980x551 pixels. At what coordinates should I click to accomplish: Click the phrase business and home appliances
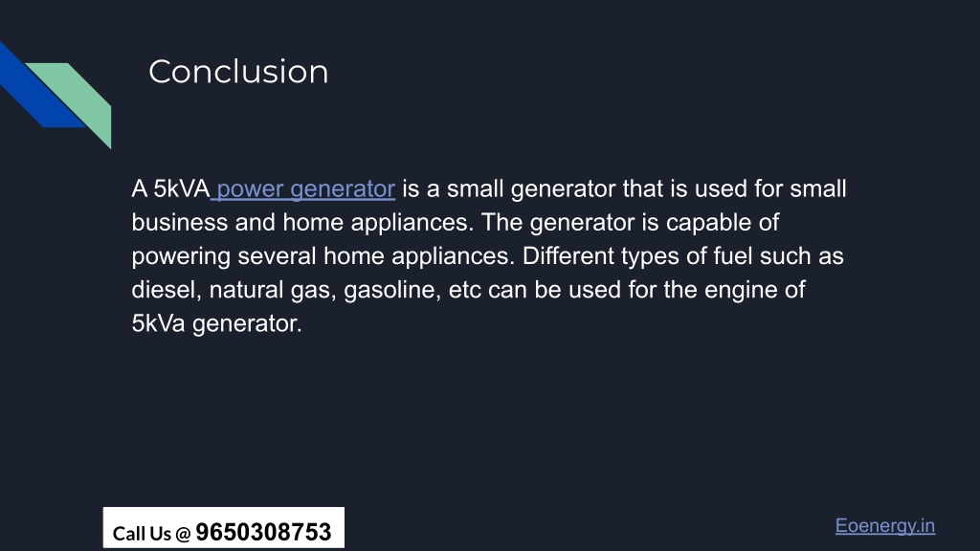tap(302, 223)
